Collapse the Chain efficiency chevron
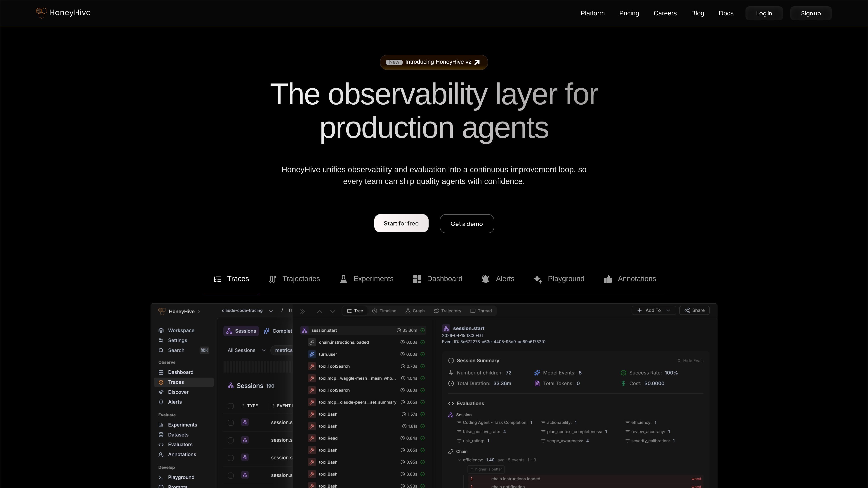This screenshot has width=868, height=488. pyautogui.click(x=459, y=460)
